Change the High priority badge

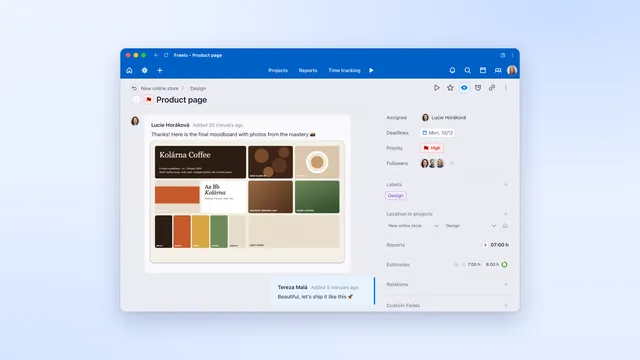tap(432, 148)
